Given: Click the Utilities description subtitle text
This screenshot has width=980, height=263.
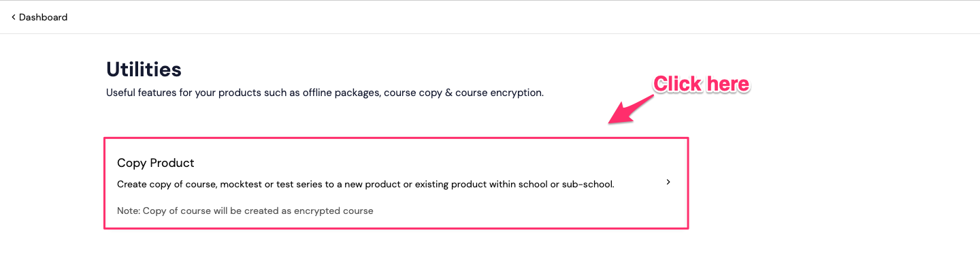Looking at the screenshot, I should pos(325,93).
